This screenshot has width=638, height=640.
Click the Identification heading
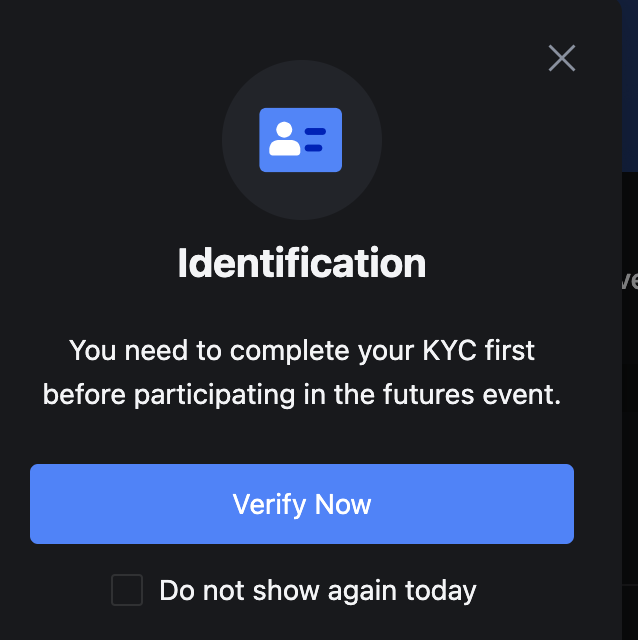click(302, 263)
